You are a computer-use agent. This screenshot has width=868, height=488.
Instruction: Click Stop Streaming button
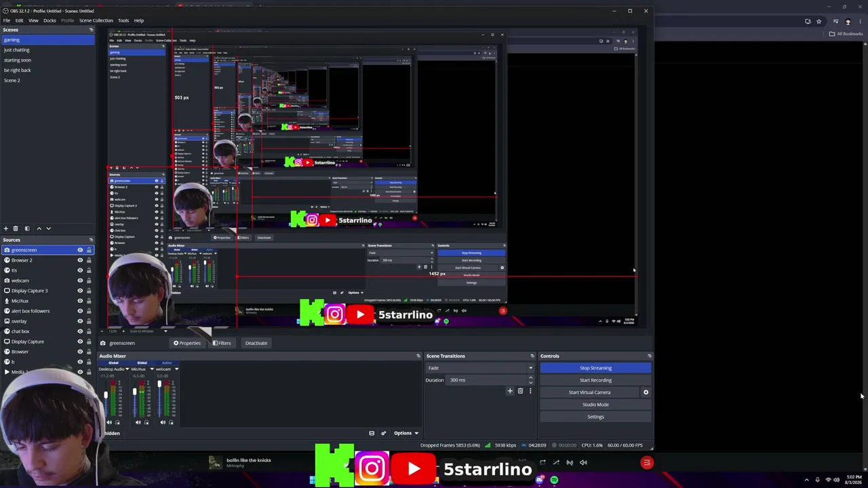(595, 368)
